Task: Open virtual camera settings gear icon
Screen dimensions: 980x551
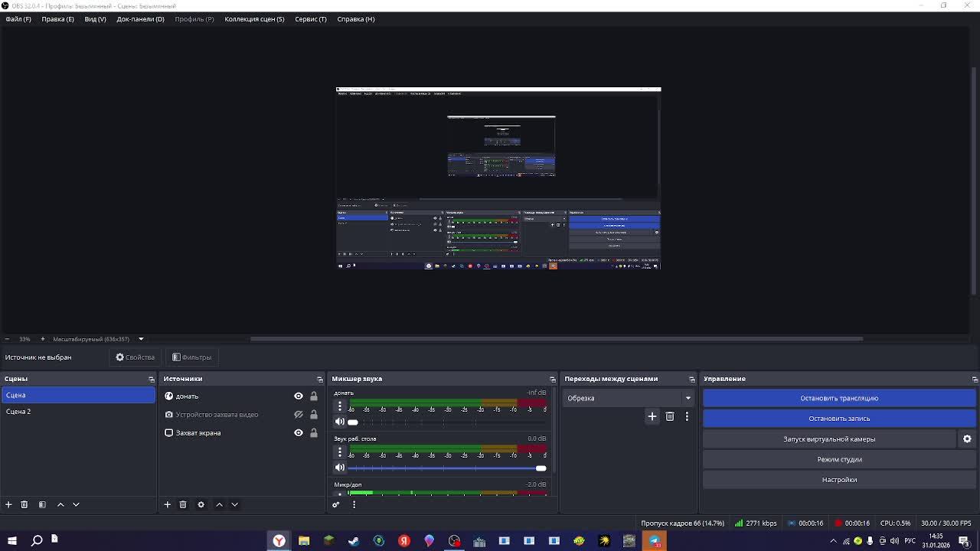Action: (967, 439)
